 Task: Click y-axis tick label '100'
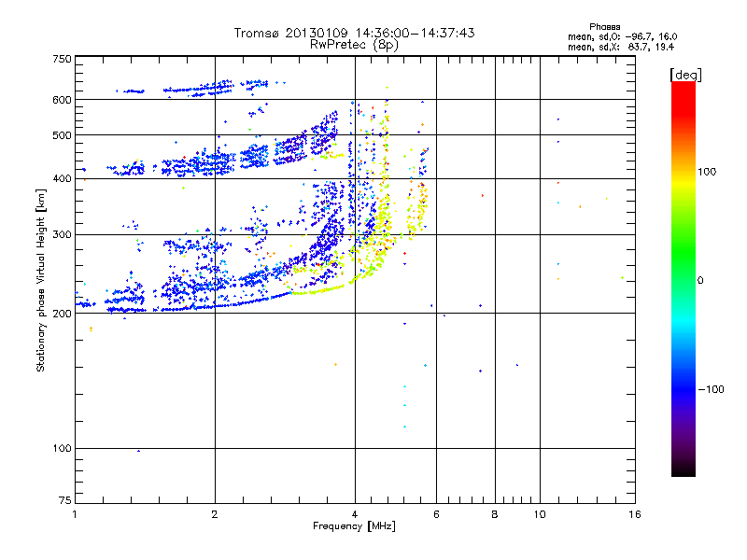pos(63,448)
